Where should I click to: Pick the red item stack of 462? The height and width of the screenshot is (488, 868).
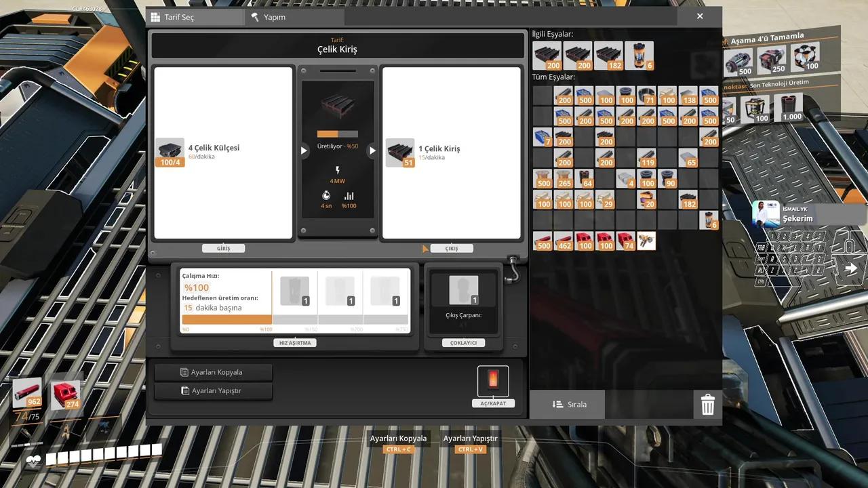(564, 241)
